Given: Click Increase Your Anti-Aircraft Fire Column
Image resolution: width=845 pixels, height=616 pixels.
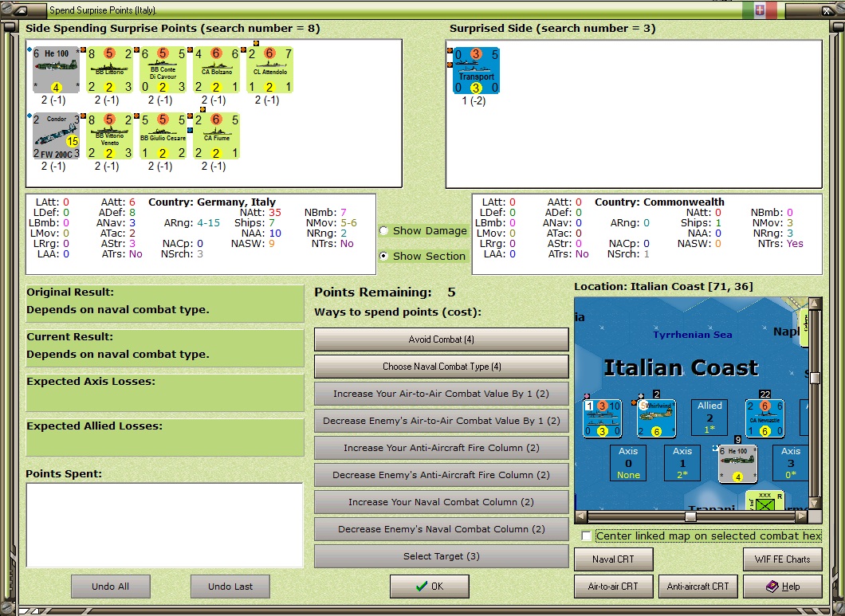Looking at the screenshot, I should [442, 448].
